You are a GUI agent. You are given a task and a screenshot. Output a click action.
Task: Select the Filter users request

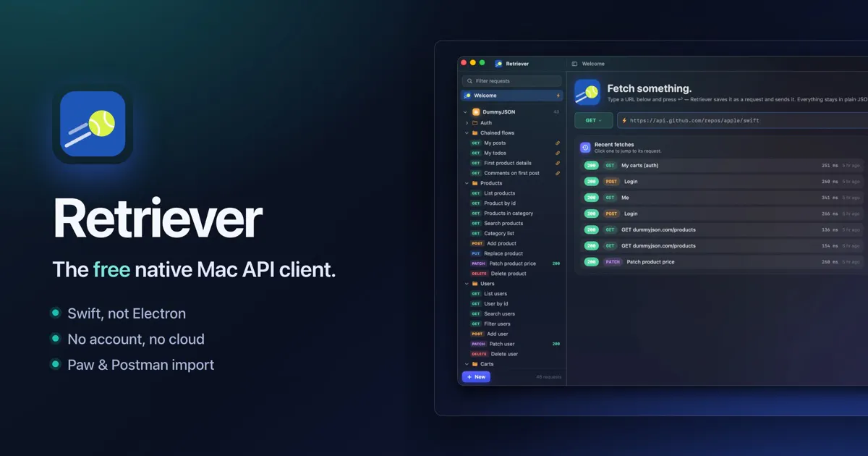click(511, 324)
